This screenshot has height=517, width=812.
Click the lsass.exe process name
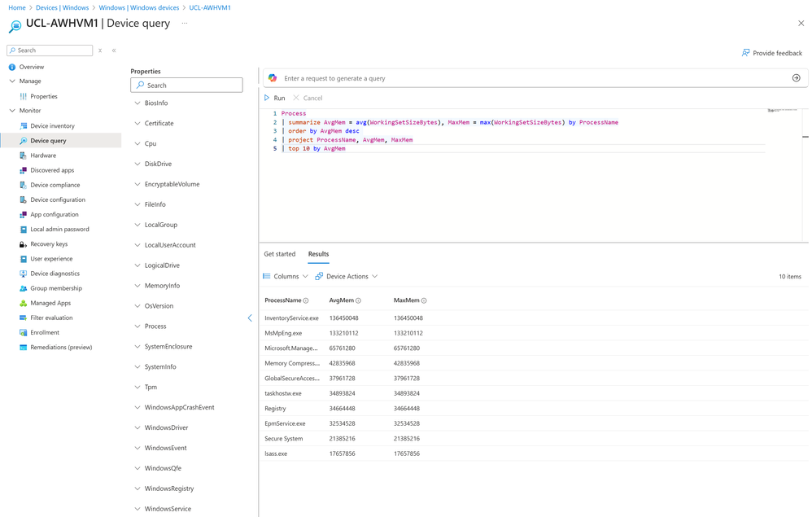click(x=276, y=453)
